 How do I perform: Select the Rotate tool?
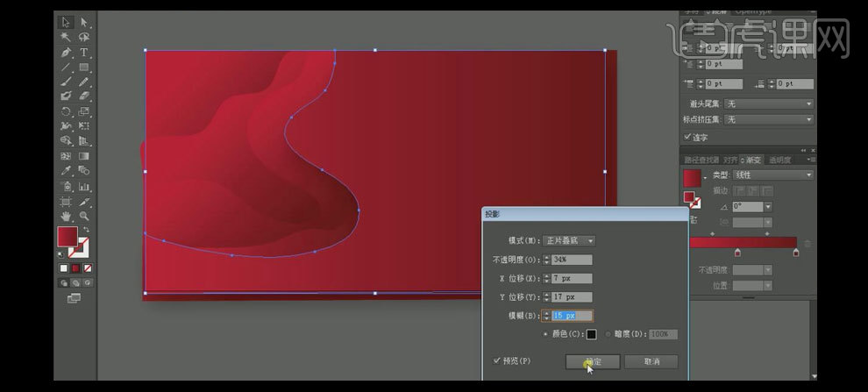66,112
